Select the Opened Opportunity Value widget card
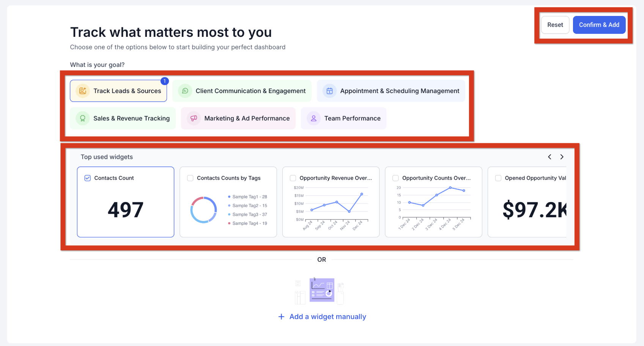This screenshot has height=346, width=644. coord(527,205)
